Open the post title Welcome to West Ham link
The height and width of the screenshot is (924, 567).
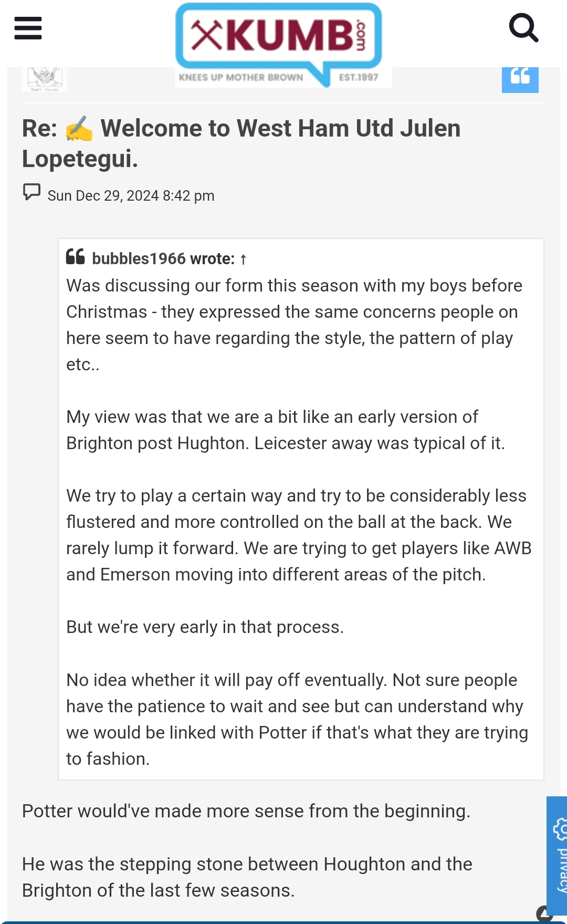coord(241,143)
